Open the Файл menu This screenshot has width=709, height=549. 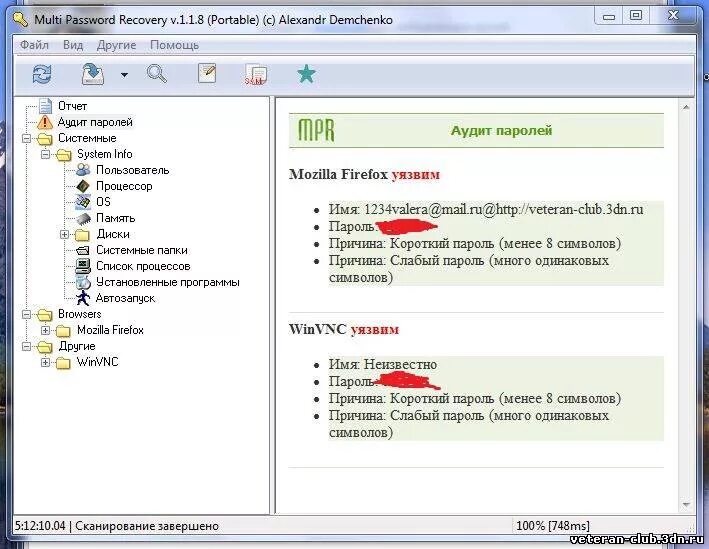(34, 45)
